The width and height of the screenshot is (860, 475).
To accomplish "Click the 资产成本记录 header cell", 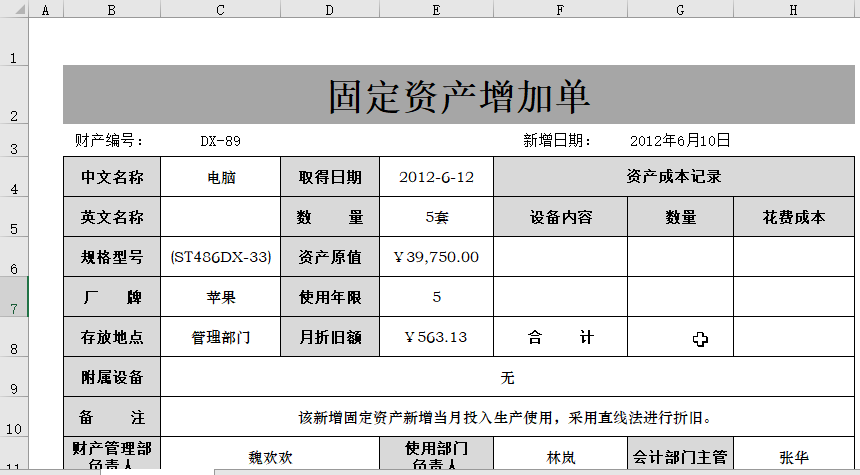I will (x=674, y=177).
